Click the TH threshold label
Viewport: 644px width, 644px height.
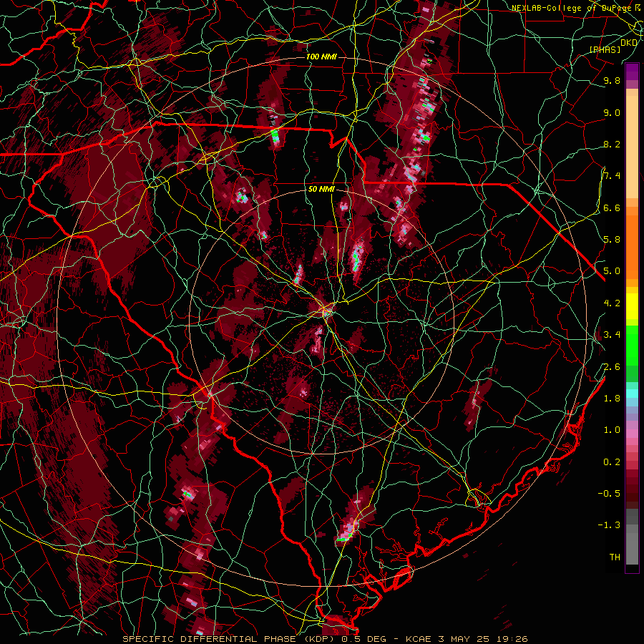click(615, 557)
